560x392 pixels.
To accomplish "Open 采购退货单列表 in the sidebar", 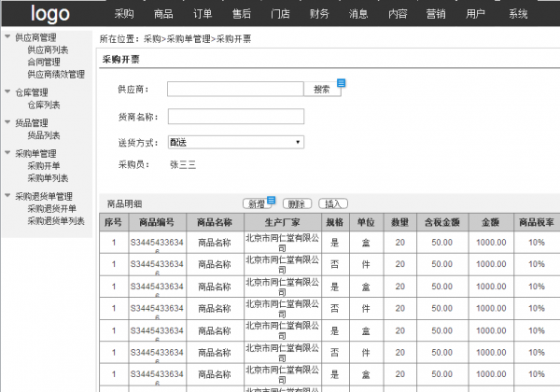I will (x=56, y=221).
